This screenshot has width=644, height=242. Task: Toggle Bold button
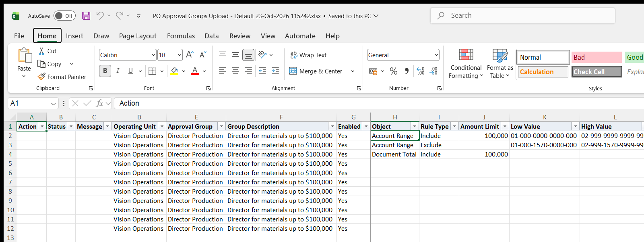pyautogui.click(x=105, y=71)
